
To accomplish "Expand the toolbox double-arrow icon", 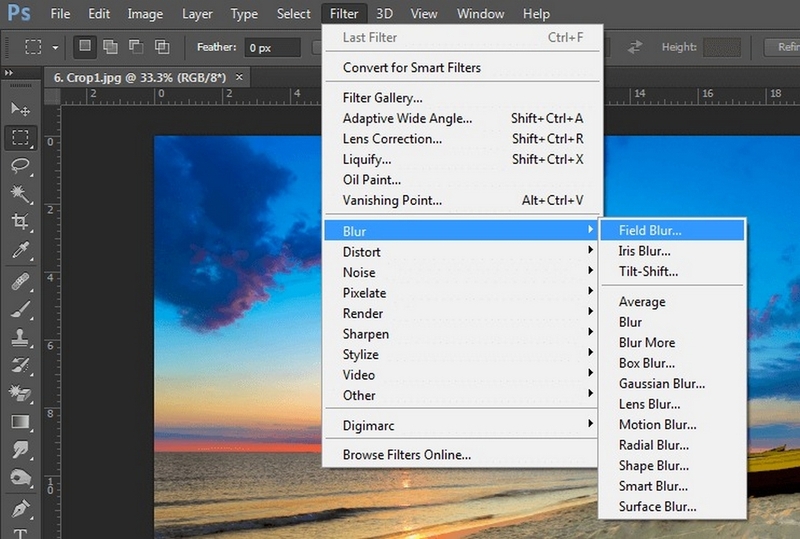I will coord(9,73).
